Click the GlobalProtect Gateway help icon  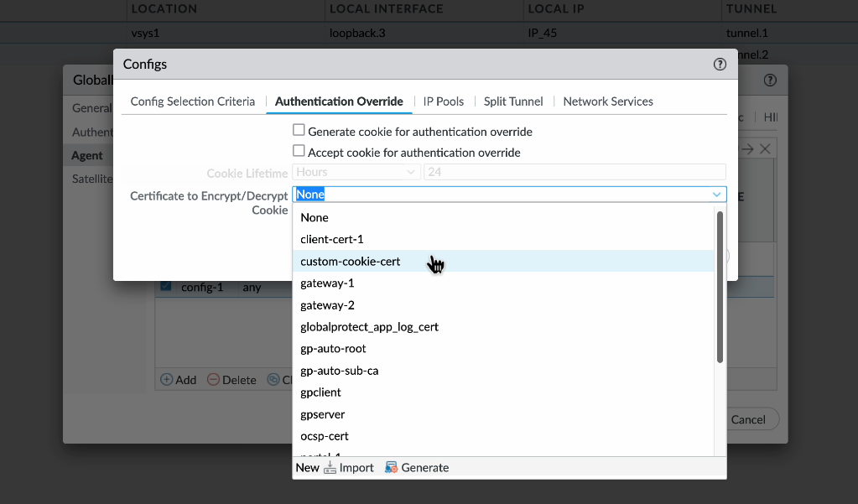coord(769,80)
